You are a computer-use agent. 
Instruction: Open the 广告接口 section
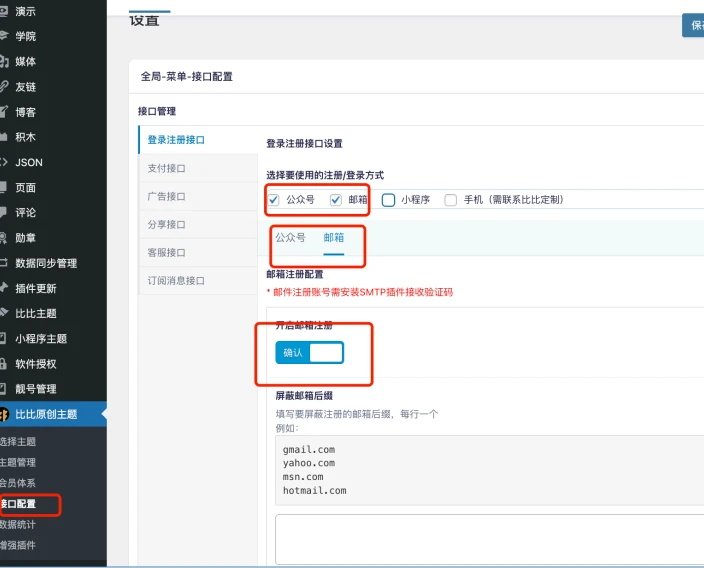(x=198, y=196)
